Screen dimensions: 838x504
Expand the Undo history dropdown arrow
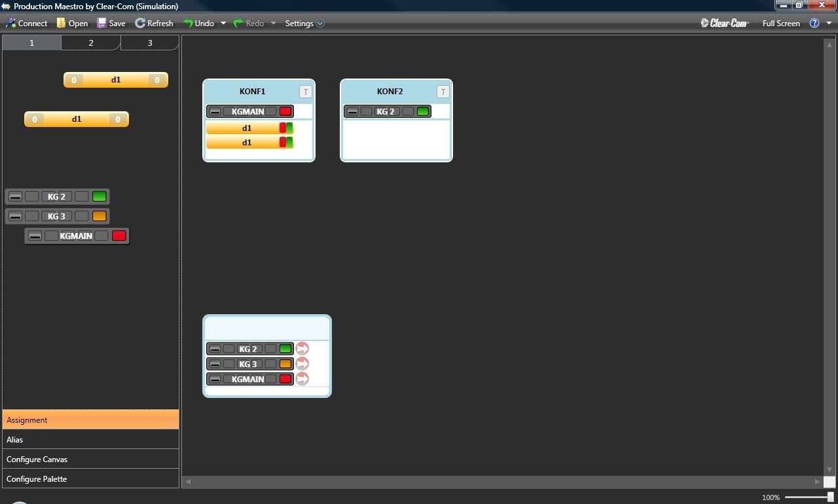(x=223, y=24)
